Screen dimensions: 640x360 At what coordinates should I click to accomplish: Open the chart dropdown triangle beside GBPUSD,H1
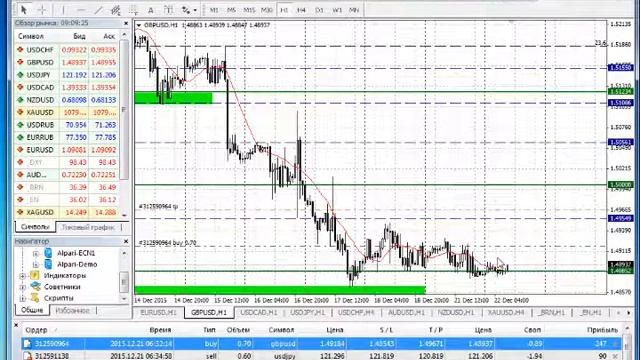(x=139, y=25)
